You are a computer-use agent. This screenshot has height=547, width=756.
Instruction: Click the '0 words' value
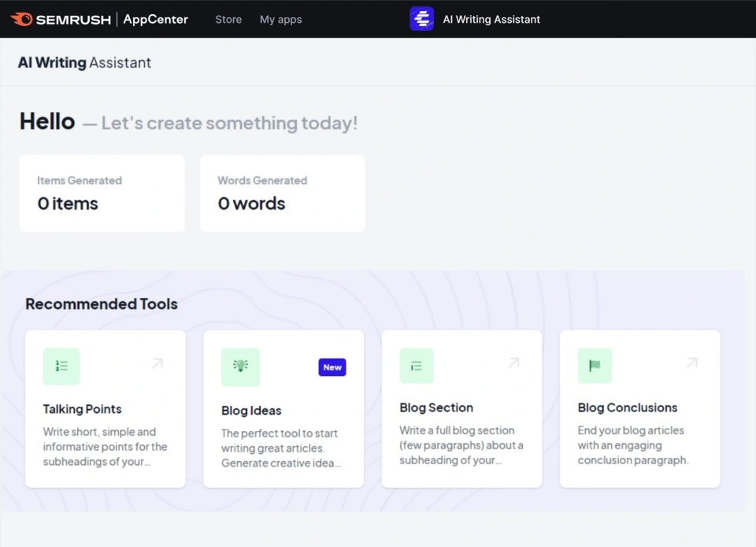click(x=252, y=203)
